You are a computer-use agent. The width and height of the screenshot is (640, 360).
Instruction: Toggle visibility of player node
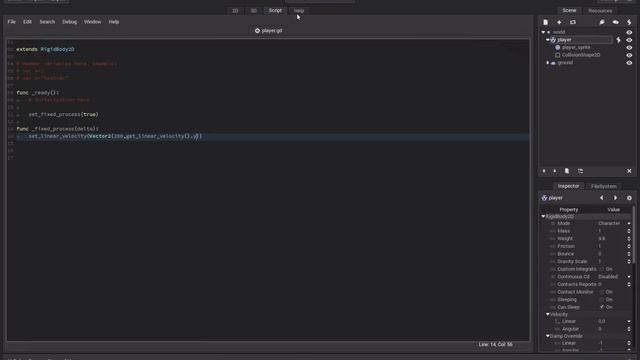click(629, 40)
